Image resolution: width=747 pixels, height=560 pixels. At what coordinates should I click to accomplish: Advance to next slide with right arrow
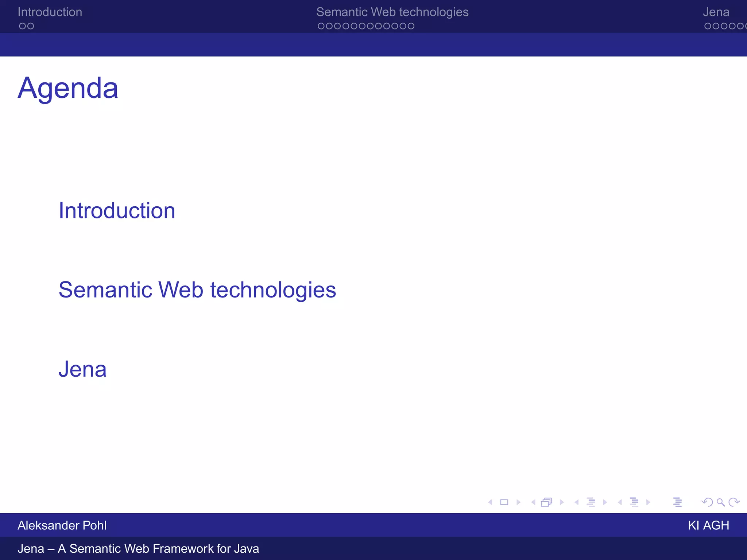(518, 502)
